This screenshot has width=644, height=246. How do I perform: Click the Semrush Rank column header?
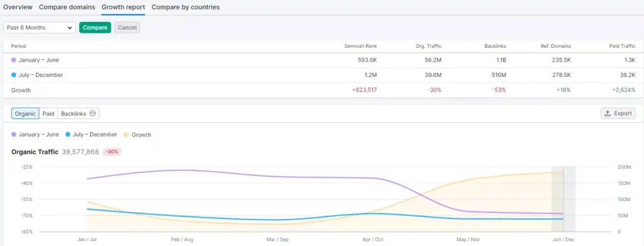click(x=360, y=46)
